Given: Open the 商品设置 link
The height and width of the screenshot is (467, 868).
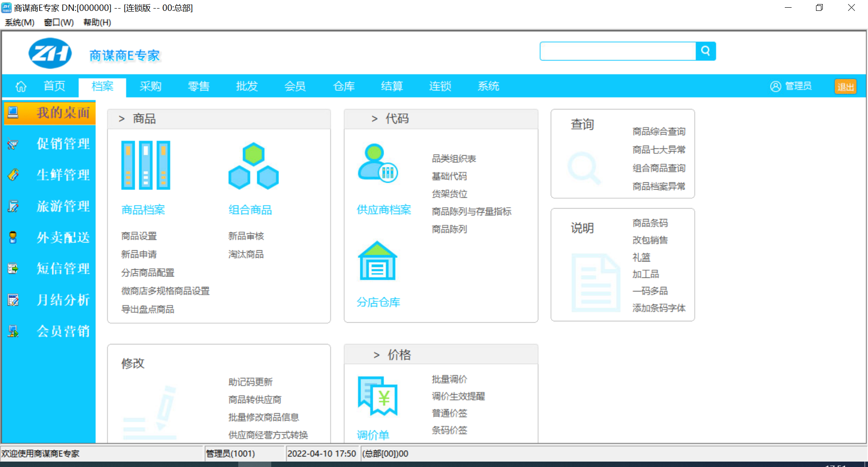Looking at the screenshot, I should click(139, 236).
